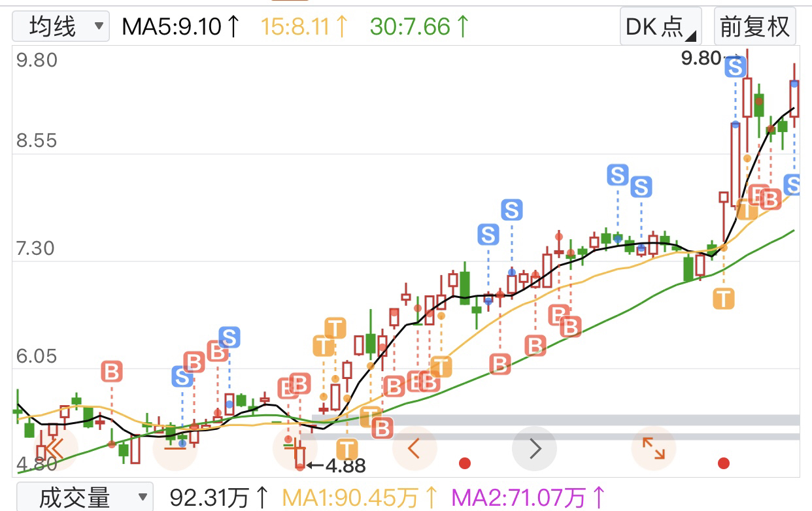Image resolution: width=812 pixels, height=511 pixels.
Task: Tap the expand-to-fullscreen arrows icon
Action: [x=653, y=448]
